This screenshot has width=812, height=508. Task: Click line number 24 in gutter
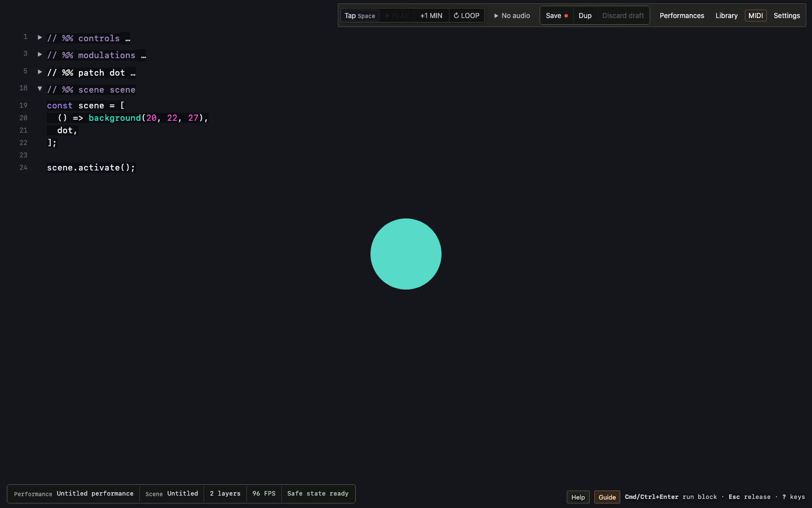23,168
